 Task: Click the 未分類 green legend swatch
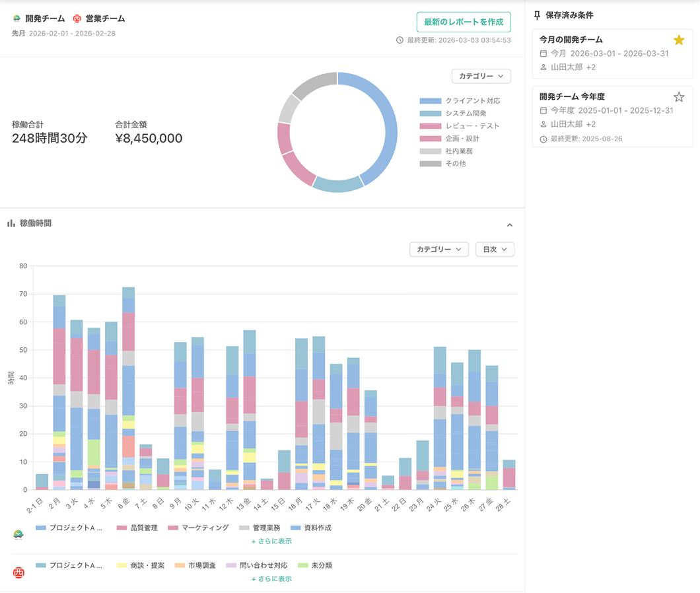[303, 566]
